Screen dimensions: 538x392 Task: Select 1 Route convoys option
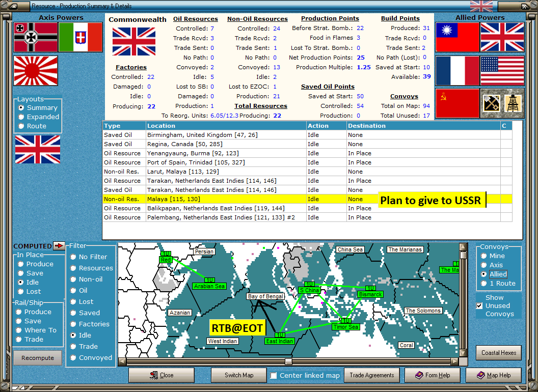tap(498, 283)
